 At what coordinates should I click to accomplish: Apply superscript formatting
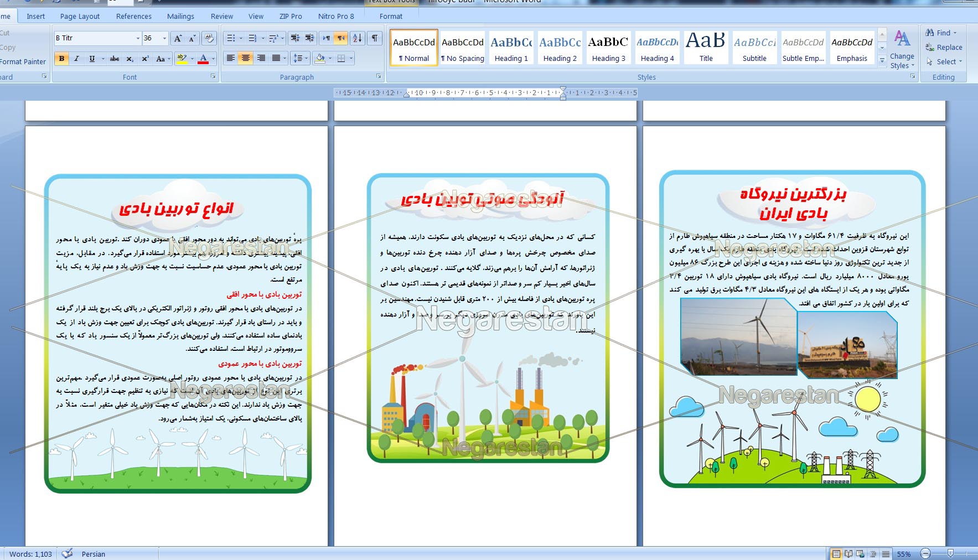click(145, 59)
